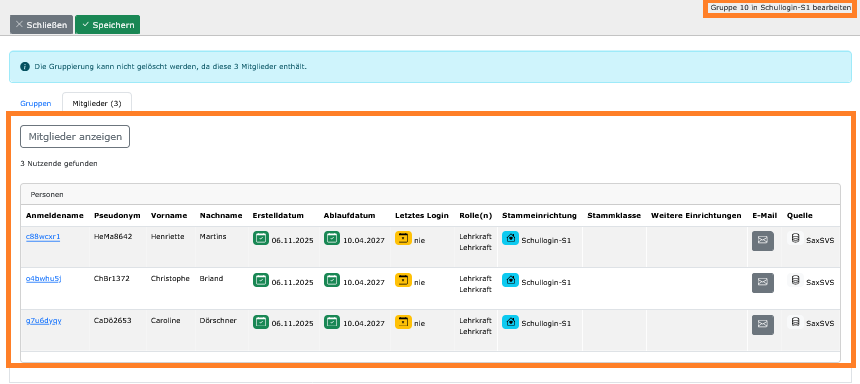Click the yellow last-login icon for Christophe
Viewport: 860px width, 384px height.
click(x=403, y=280)
